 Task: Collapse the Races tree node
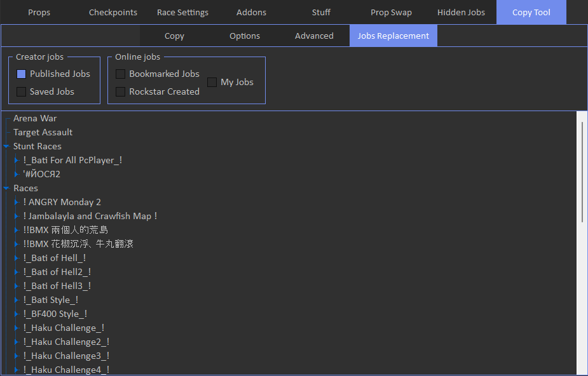[x=6, y=189]
